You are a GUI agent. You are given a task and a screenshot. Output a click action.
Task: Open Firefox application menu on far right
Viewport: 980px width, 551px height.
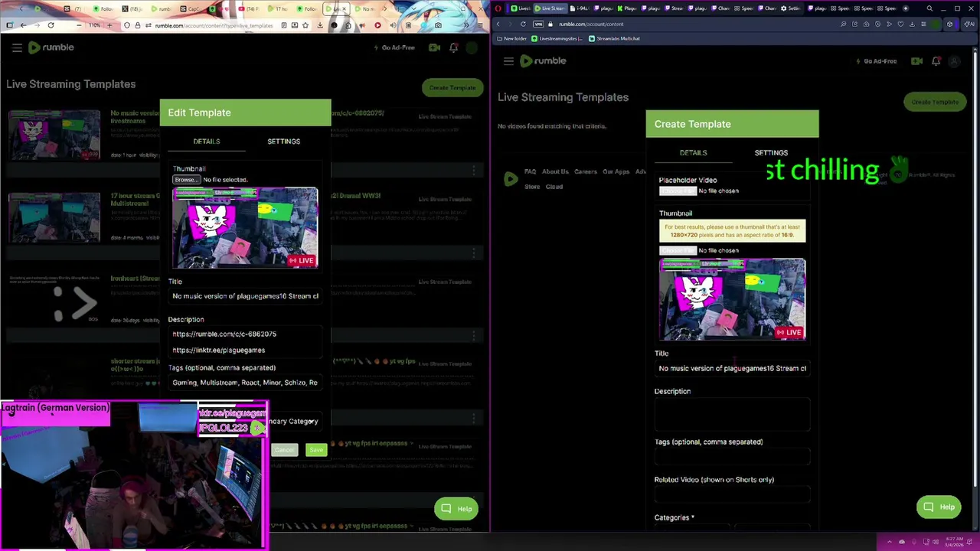(480, 25)
